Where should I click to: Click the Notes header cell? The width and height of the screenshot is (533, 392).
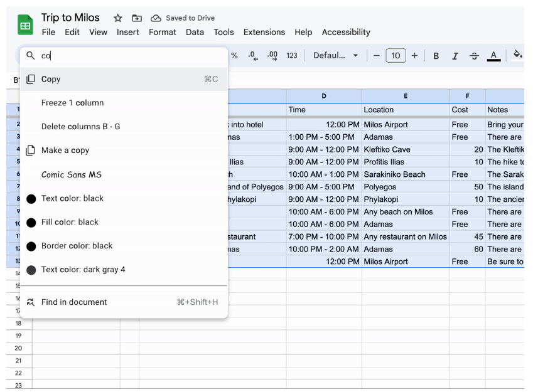point(505,110)
